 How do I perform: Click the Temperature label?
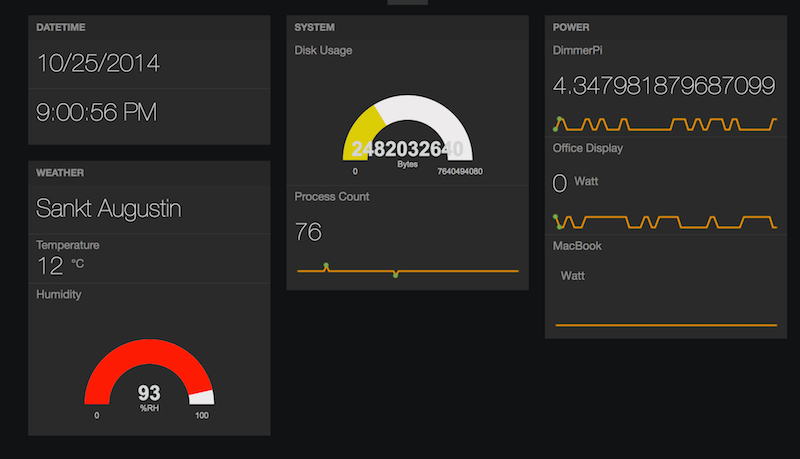[68, 245]
